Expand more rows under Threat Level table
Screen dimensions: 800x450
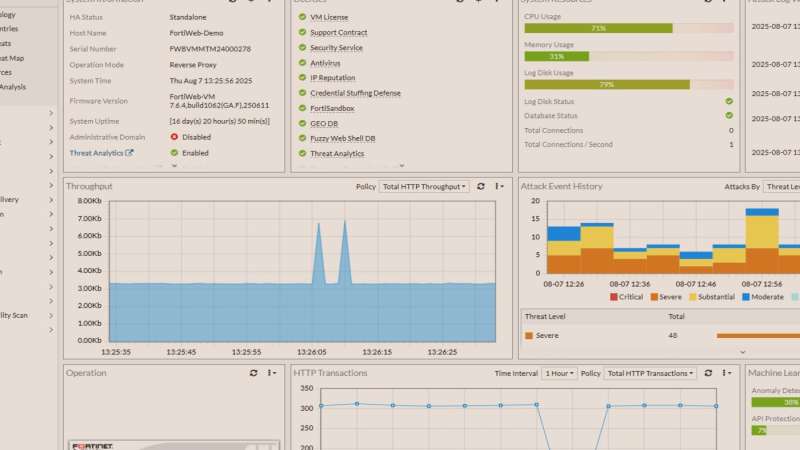743,352
